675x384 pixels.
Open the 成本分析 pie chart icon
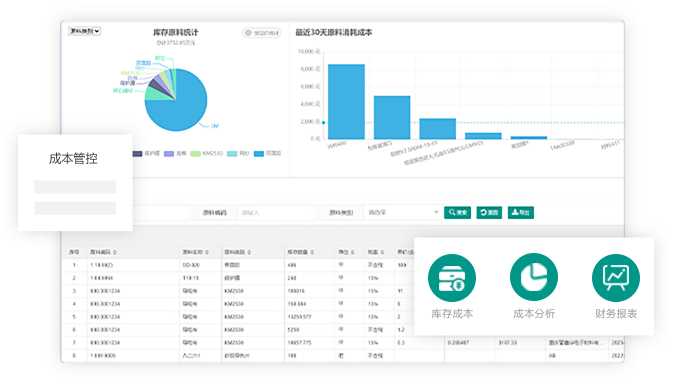coord(534,278)
